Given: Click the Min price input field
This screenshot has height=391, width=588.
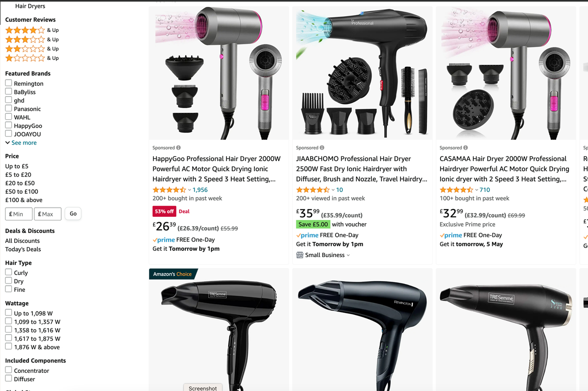Looking at the screenshot, I should tap(19, 214).
